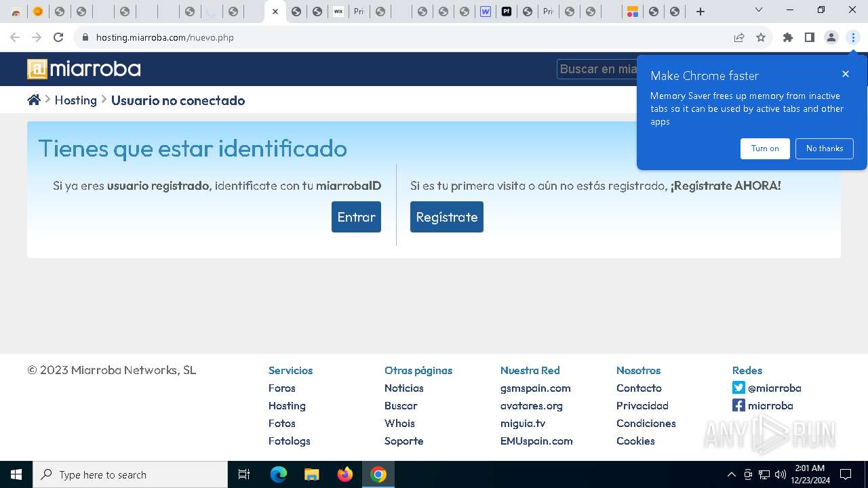Open the Noticias footer link
868x488 pixels.
click(x=404, y=388)
